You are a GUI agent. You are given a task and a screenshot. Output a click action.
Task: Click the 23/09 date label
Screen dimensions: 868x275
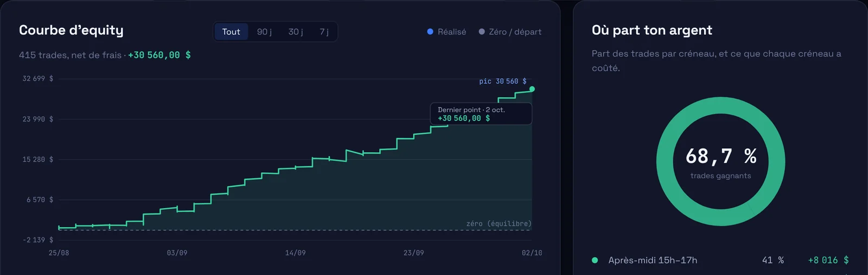coord(413,253)
